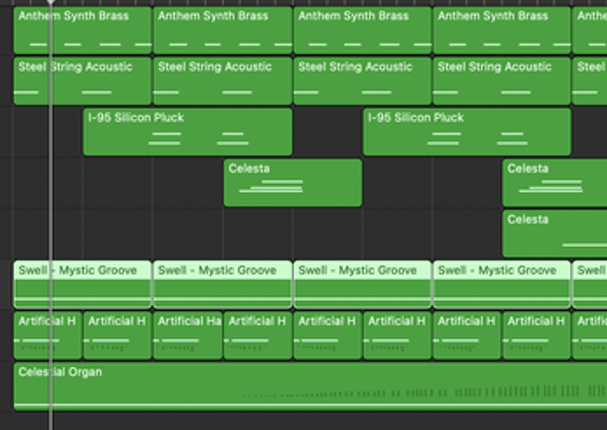Select the first Swell - Mystic Groove loop
Image resolution: width=607 pixels, height=430 pixels.
click(x=82, y=285)
